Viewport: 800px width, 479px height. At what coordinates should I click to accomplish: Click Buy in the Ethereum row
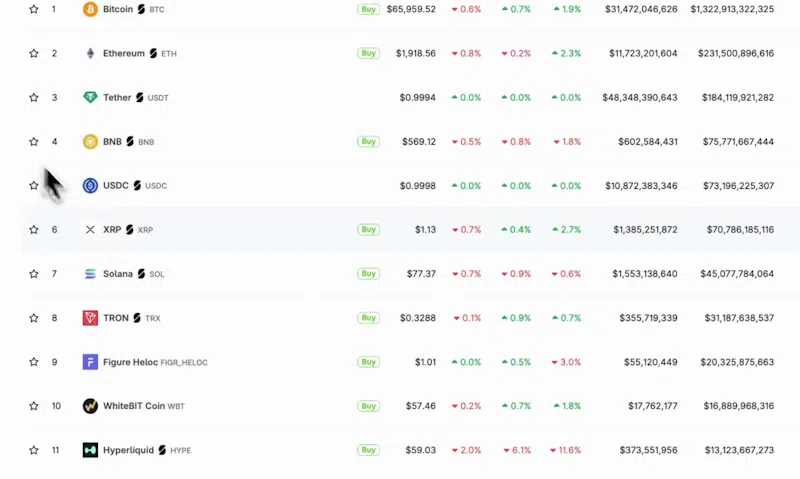368,53
